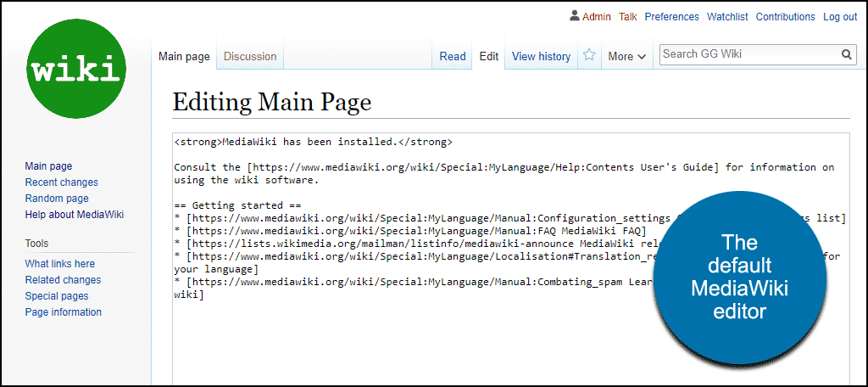The width and height of the screenshot is (868, 387).
Task: Open the View history tab
Action: [x=541, y=57]
